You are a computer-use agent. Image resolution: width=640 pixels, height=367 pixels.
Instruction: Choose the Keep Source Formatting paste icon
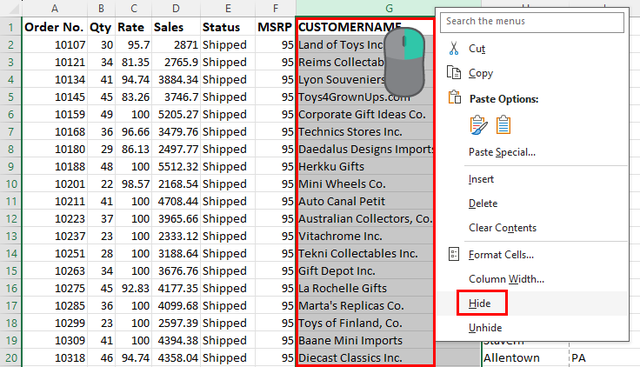point(478,125)
